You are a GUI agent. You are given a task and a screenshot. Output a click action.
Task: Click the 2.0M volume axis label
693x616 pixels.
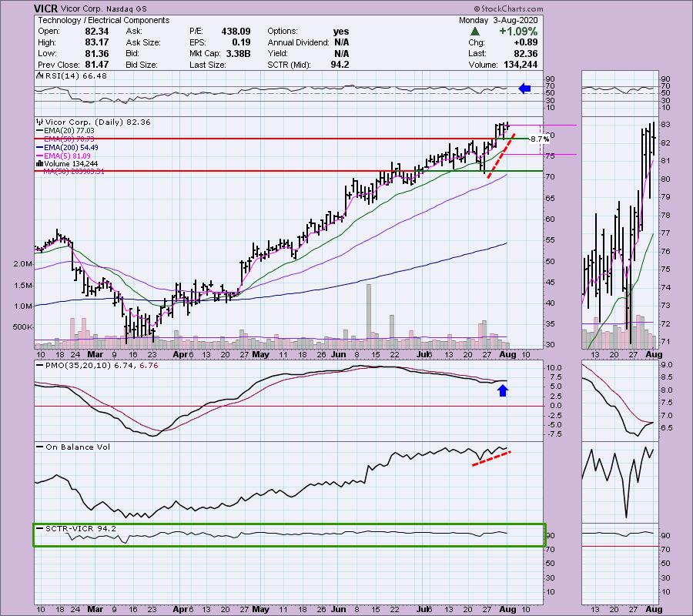click(x=23, y=264)
